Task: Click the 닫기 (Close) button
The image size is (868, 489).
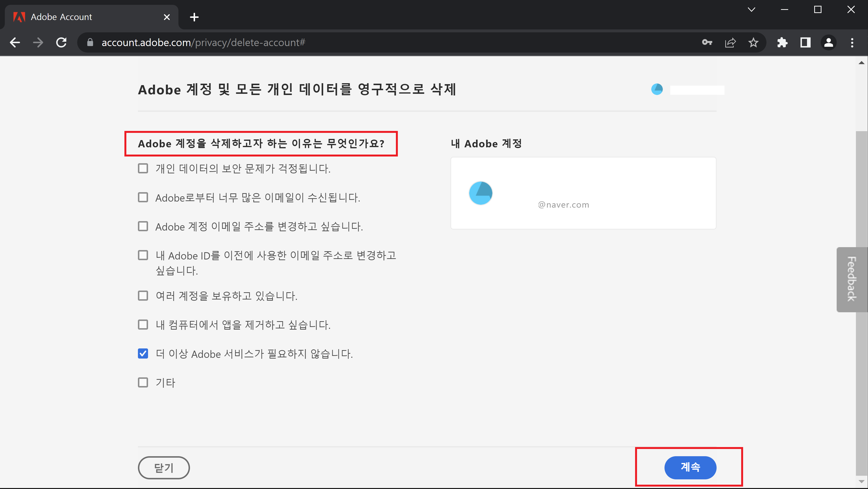Action: point(163,468)
